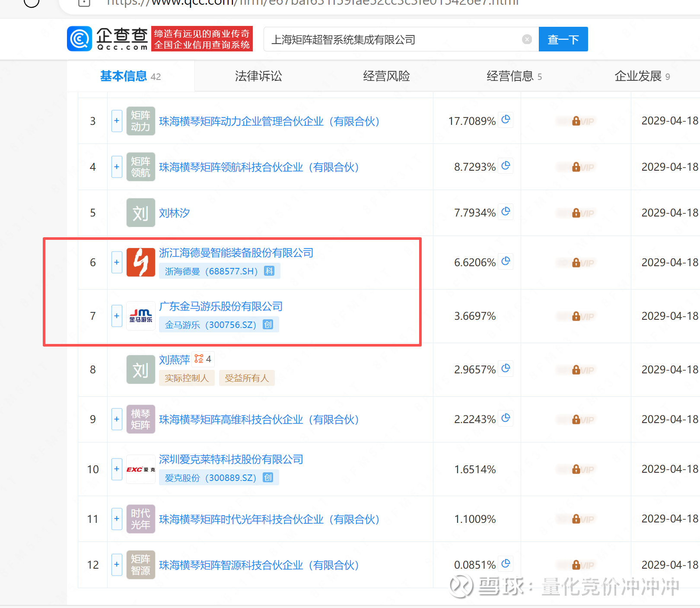Screen dimensions: 700x608
Task: Click the 矩阵智源 avatar thumbnail
Action: click(x=141, y=565)
